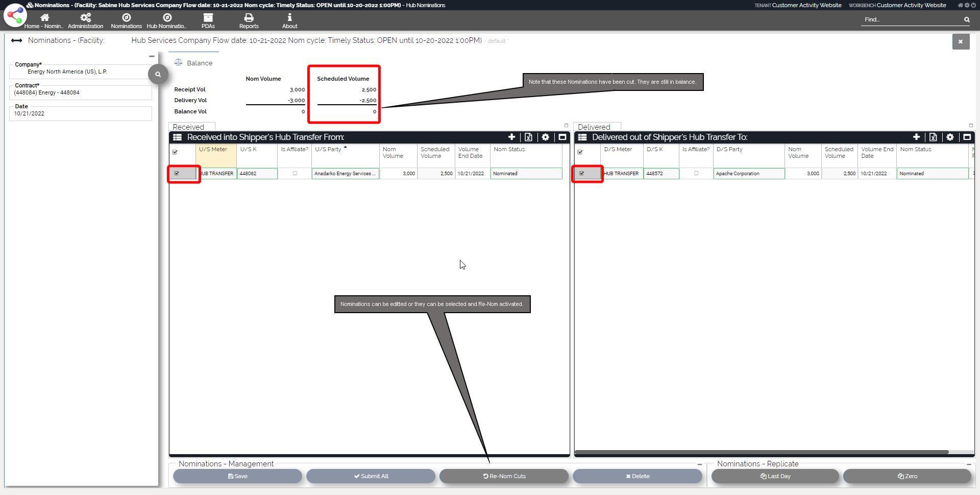Check Is Affiliate for the Anadarko row
The height and width of the screenshot is (495, 980).
tap(295, 174)
